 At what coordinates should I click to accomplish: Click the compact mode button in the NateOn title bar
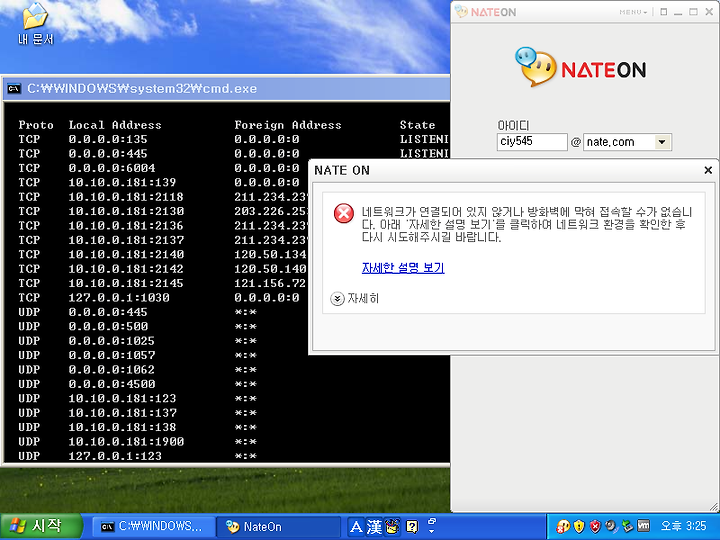664,12
